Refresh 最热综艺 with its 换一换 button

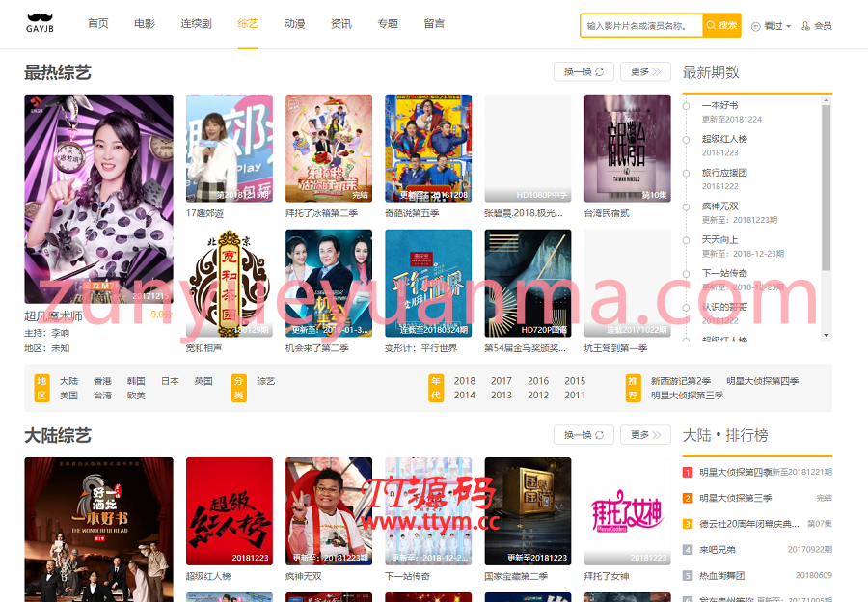583,72
